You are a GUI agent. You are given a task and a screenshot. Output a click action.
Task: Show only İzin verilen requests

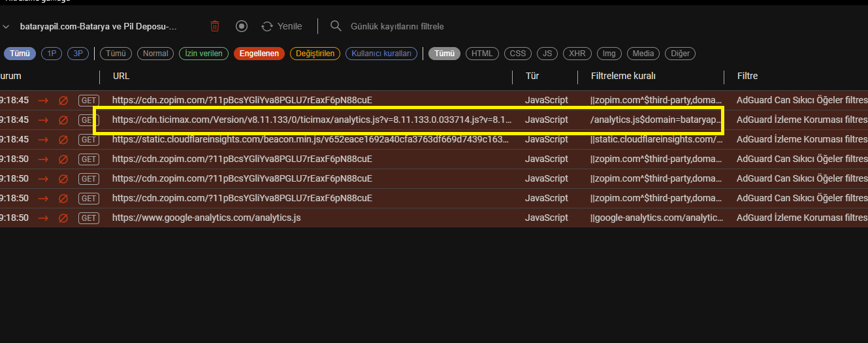point(204,54)
